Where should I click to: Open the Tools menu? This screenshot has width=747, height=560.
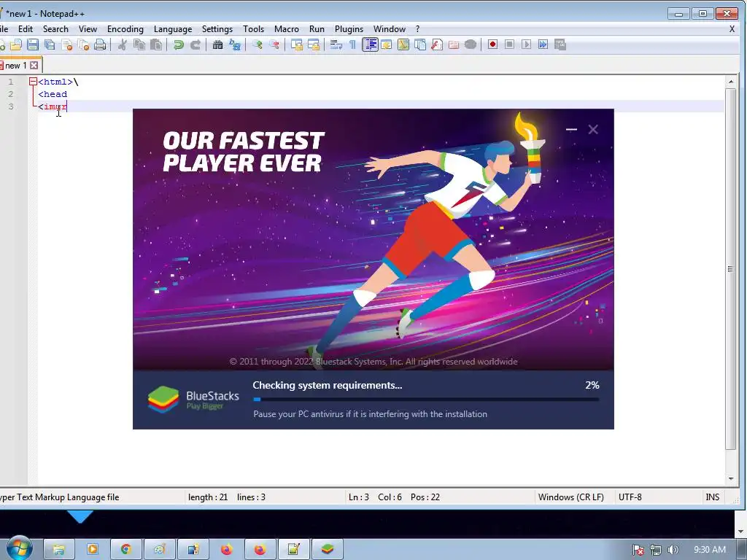[x=253, y=29]
